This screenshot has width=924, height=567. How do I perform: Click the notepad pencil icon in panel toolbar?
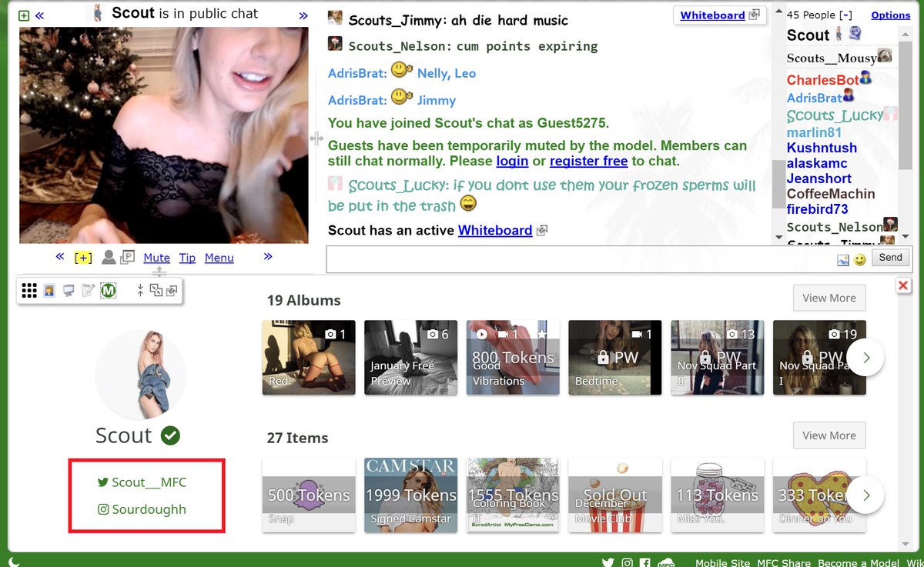[88, 291]
